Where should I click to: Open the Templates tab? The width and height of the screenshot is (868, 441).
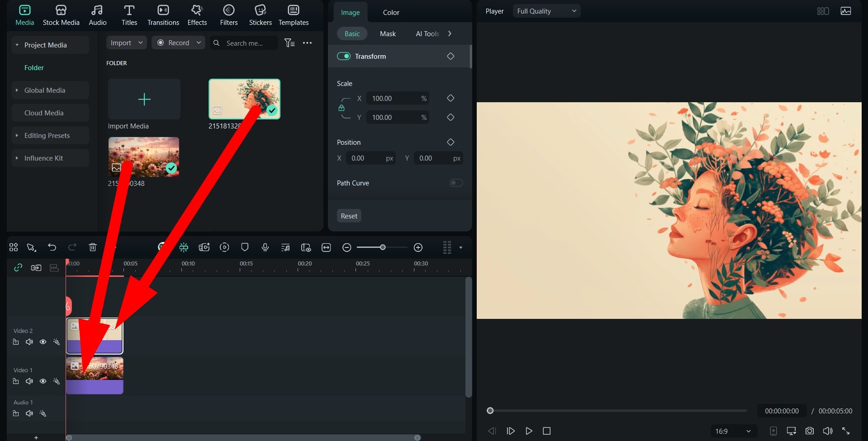[294, 15]
